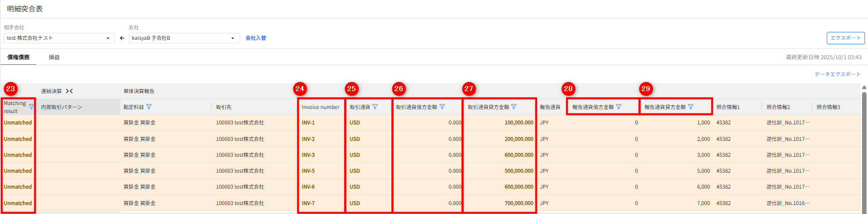
Task: Collapse the 連結決算 column group
Action: (x=69, y=91)
